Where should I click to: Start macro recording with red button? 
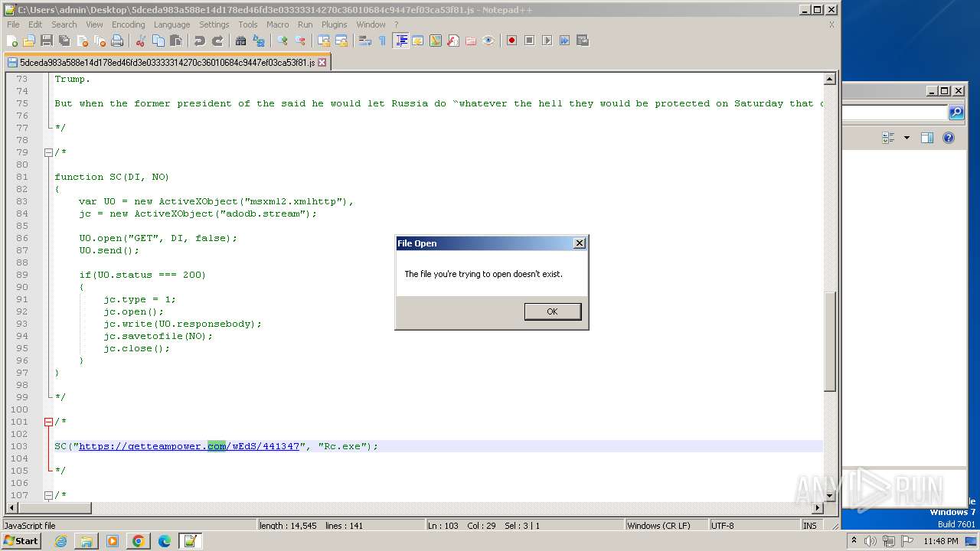pos(511,41)
